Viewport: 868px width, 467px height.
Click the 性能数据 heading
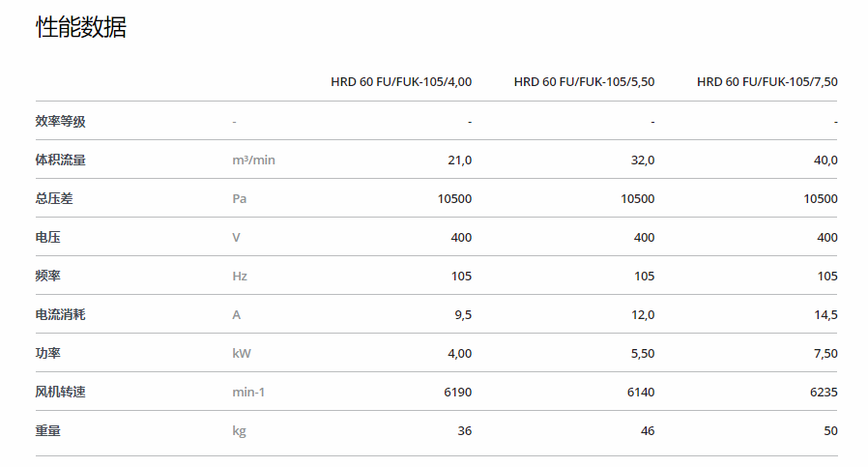(81, 27)
